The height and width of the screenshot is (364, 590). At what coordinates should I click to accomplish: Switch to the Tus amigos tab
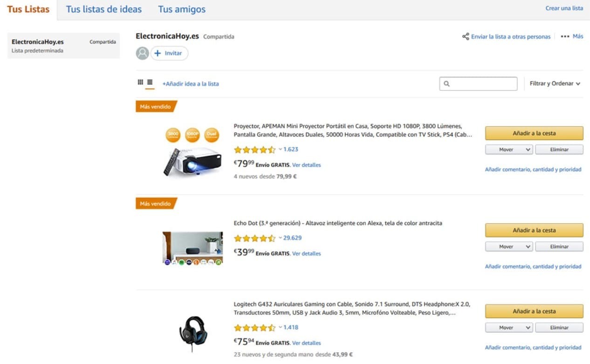[x=182, y=9]
